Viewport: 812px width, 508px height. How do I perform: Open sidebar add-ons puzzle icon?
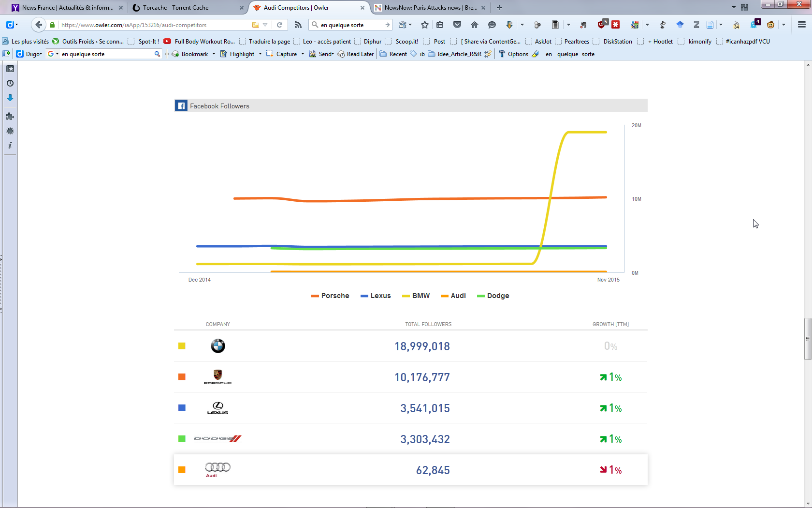[10, 116]
